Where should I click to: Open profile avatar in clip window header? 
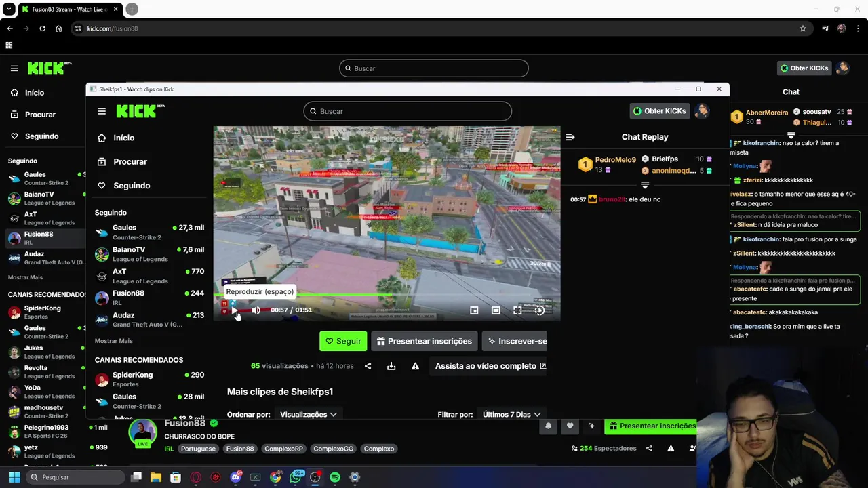point(703,111)
